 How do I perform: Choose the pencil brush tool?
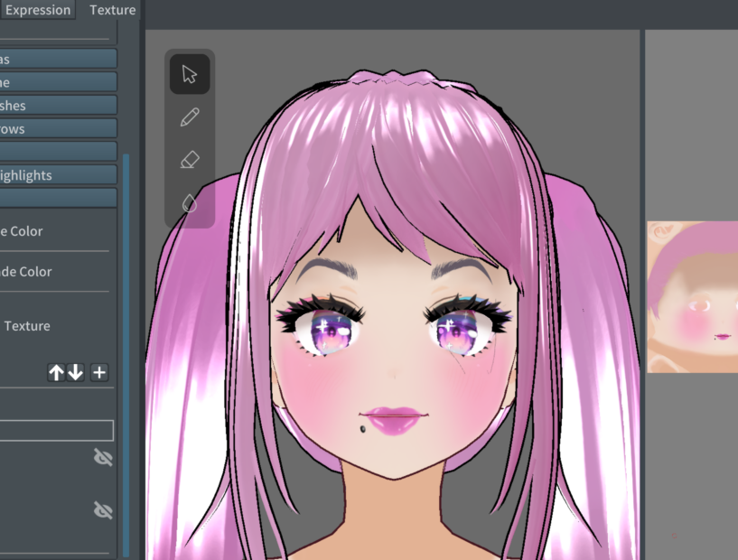(x=190, y=117)
